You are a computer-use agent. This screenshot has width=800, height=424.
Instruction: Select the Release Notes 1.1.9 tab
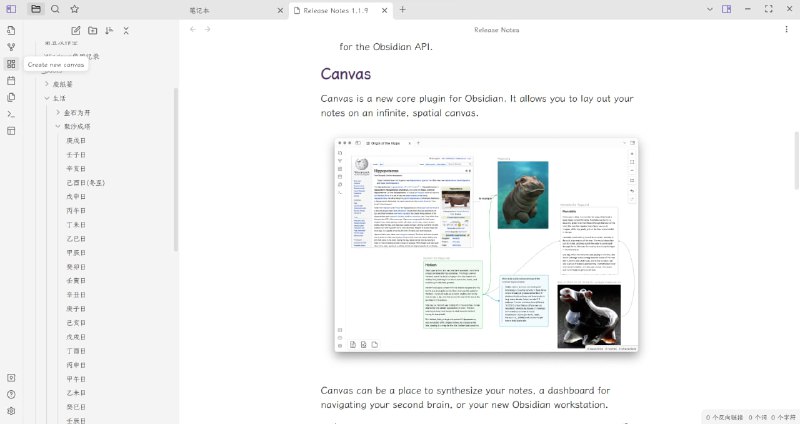[337, 10]
